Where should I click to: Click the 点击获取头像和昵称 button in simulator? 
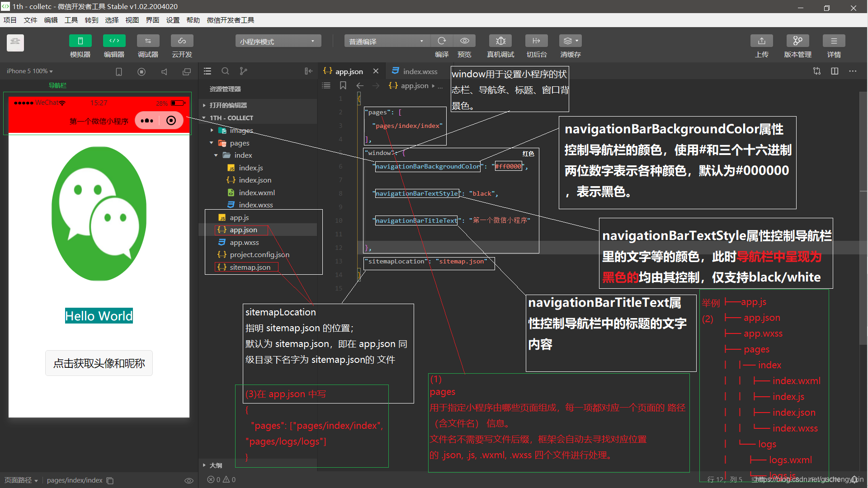point(99,363)
